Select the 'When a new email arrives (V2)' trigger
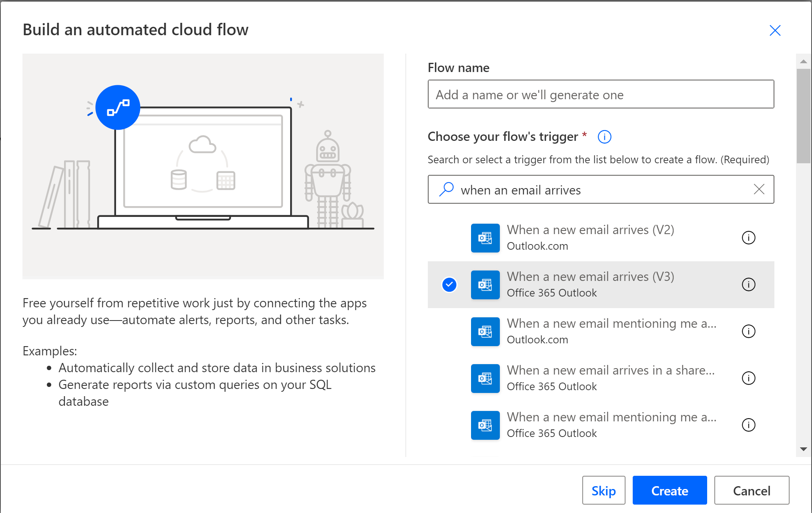 pyautogui.click(x=590, y=237)
